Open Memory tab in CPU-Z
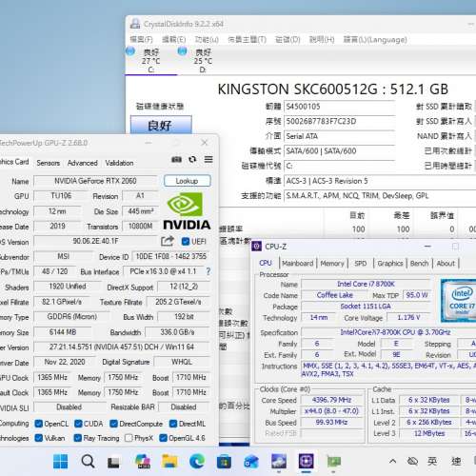Viewport: 476px width, 476px height. coord(332,263)
